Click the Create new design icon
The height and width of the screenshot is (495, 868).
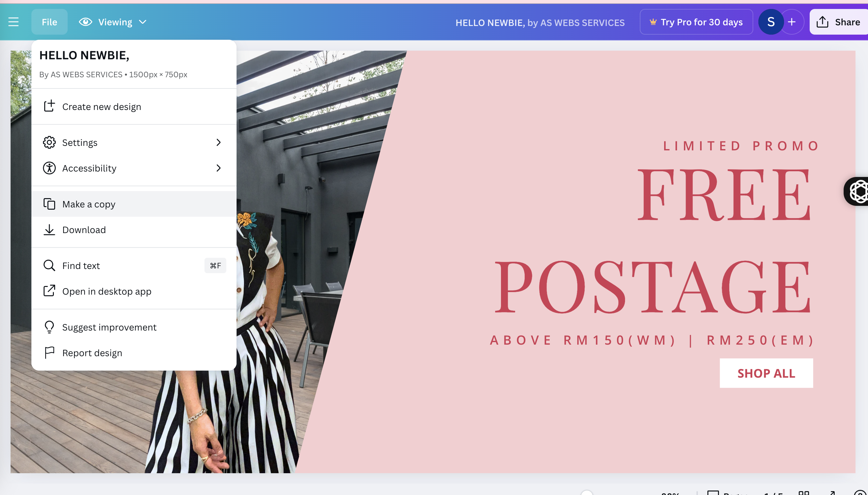click(49, 106)
